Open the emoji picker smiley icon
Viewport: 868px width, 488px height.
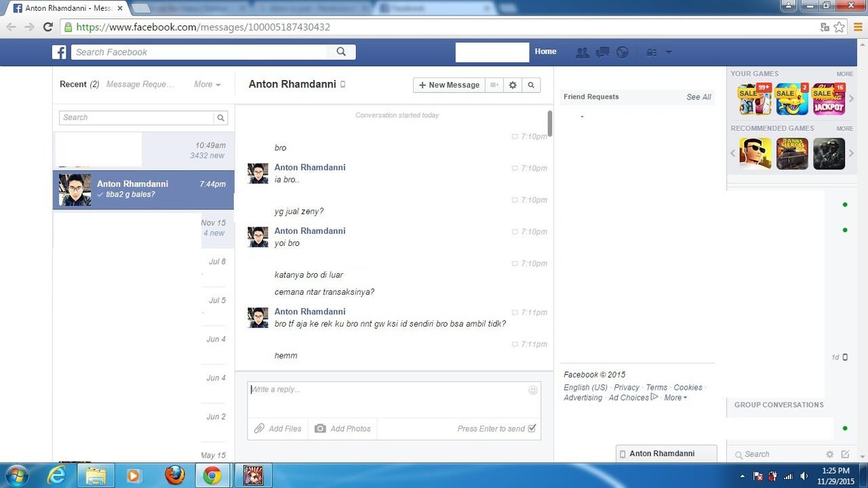[x=533, y=390]
